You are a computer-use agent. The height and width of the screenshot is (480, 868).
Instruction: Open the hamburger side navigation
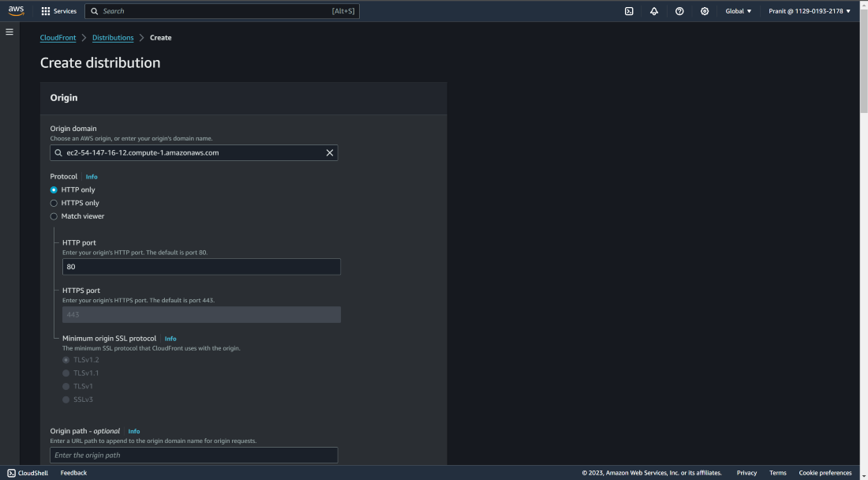point(9,32)
